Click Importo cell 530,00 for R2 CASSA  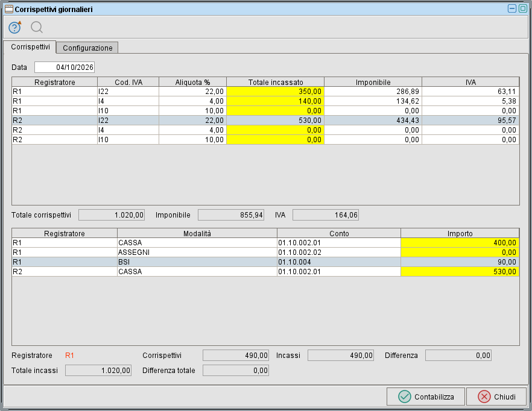(460, 272)
